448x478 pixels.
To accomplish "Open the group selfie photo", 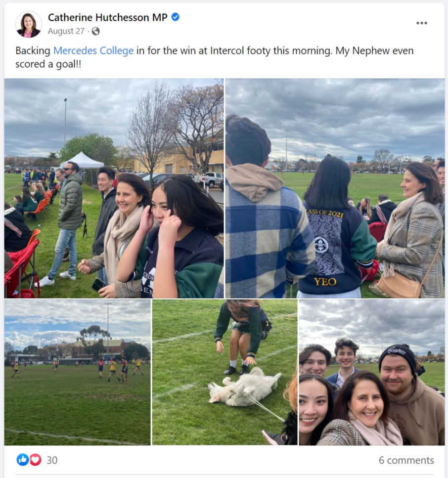I will pyautogui.click(x=372, y=372).
